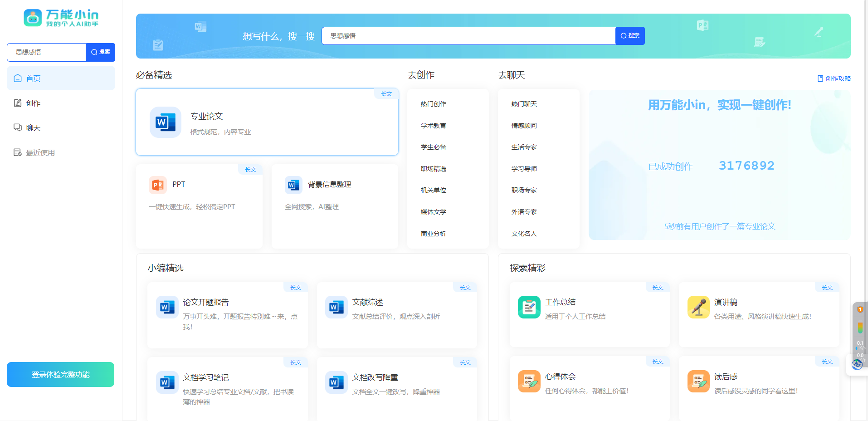Select the 学术教育 category under 去创作
868x421 pixels.
[433, 125]
